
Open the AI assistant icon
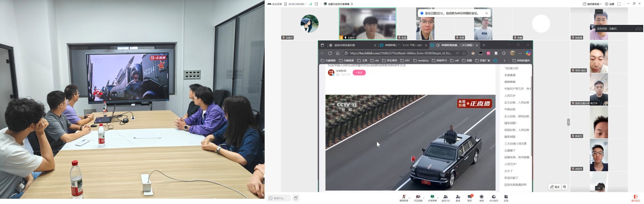coord(494,197)
